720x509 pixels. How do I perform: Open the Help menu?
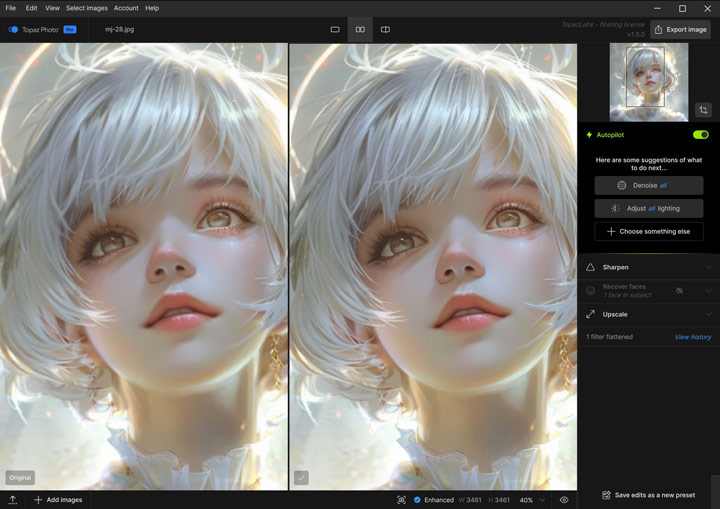(x=152, y=8)
